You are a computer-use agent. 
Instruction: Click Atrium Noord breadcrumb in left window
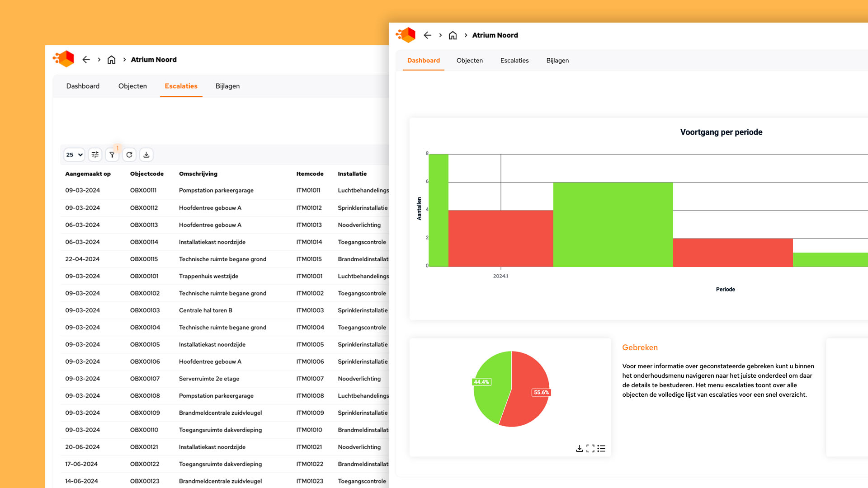pos(154,60)
